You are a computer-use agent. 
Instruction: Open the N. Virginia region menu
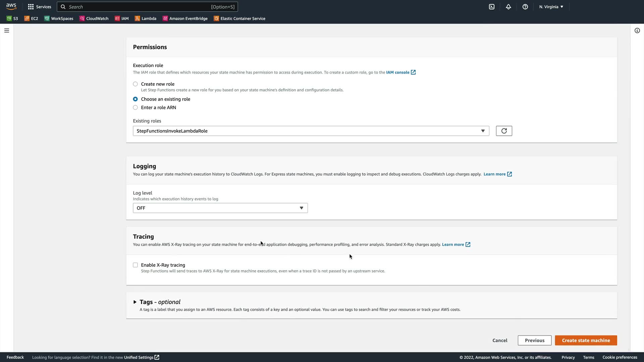(x=551, y=7)
